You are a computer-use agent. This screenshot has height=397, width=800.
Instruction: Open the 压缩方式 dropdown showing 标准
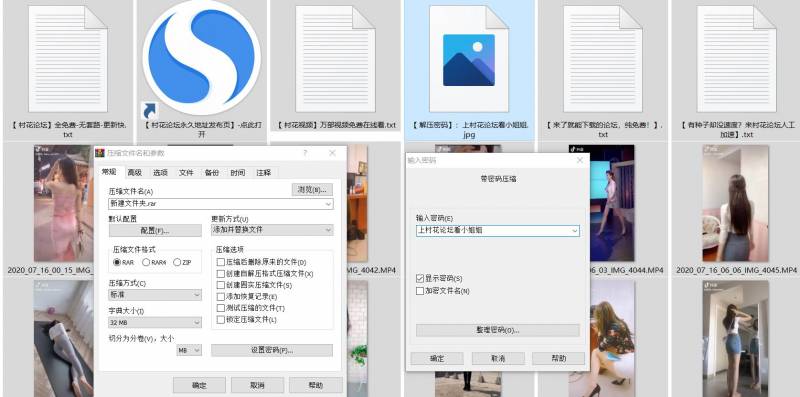click(155, 295)
